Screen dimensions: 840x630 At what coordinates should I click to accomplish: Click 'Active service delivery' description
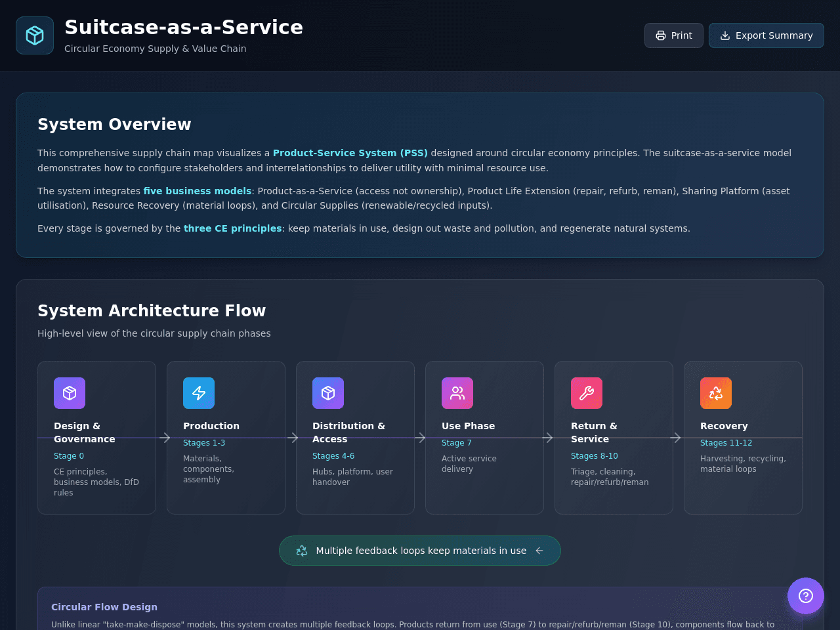point(469,464)
